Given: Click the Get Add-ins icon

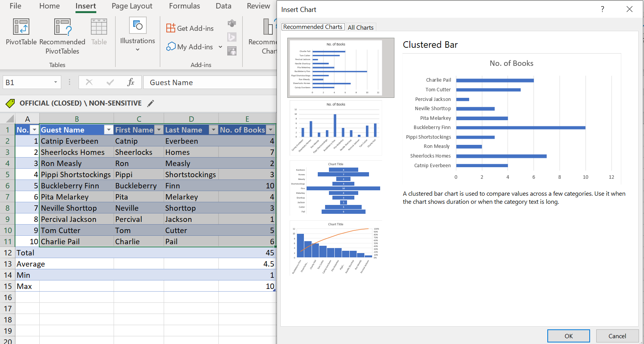Looking at the screenshot, I should click(171, 28).
